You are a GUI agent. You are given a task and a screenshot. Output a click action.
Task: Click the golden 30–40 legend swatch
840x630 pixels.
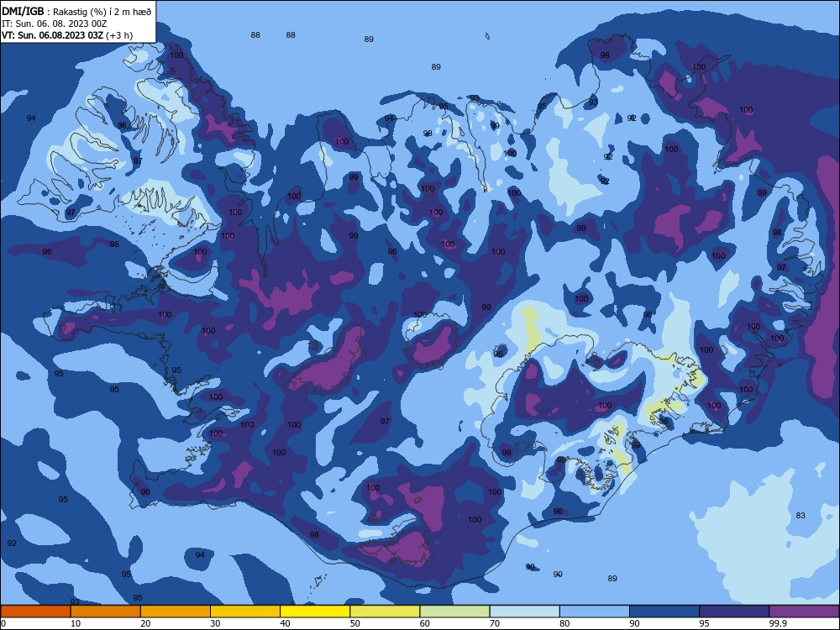click(x=245, y=612)
